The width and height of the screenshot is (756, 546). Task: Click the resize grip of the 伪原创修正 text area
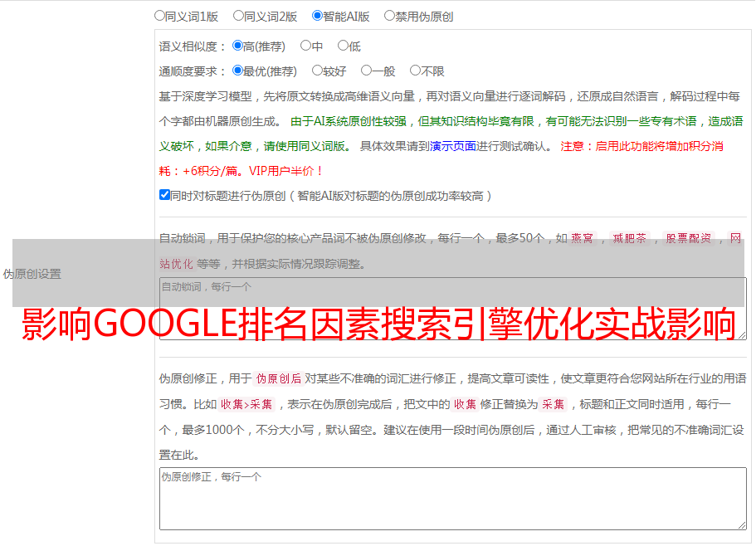click(742, 525)
